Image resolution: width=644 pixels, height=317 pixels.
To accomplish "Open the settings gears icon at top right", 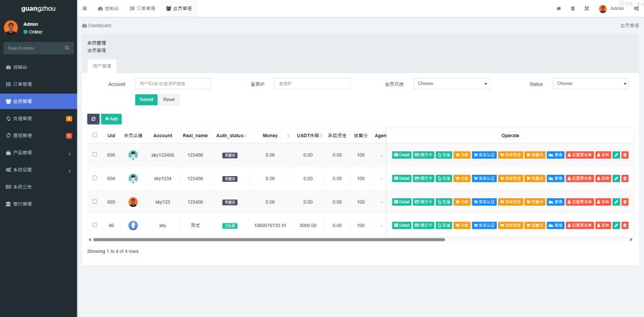I will 636,8.
